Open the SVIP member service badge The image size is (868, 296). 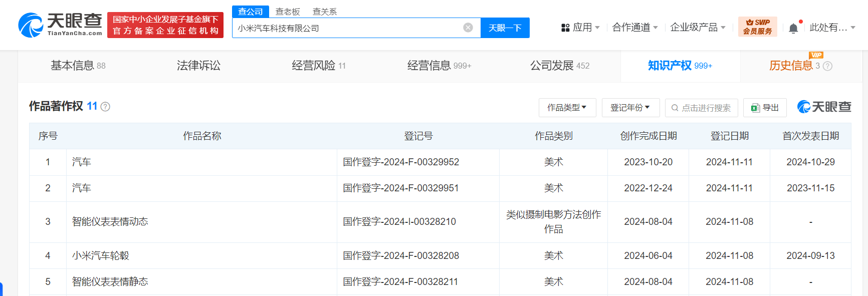757,27
